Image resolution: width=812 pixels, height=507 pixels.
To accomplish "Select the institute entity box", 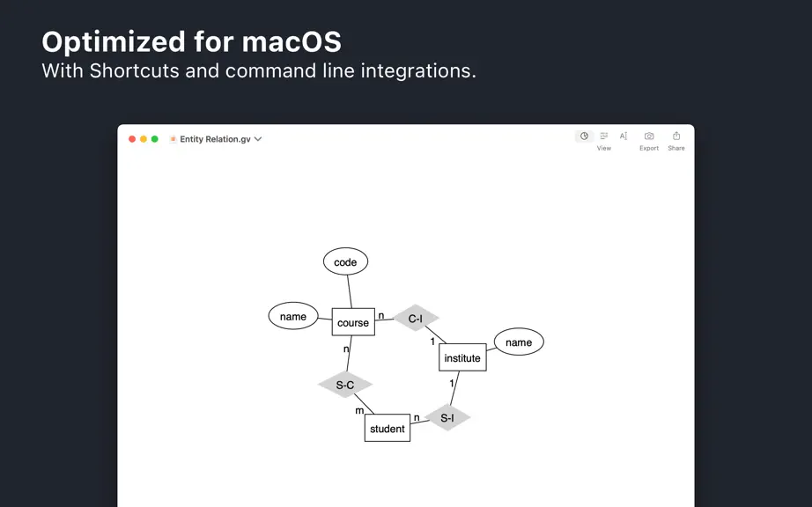I will (x=462, y=357).
